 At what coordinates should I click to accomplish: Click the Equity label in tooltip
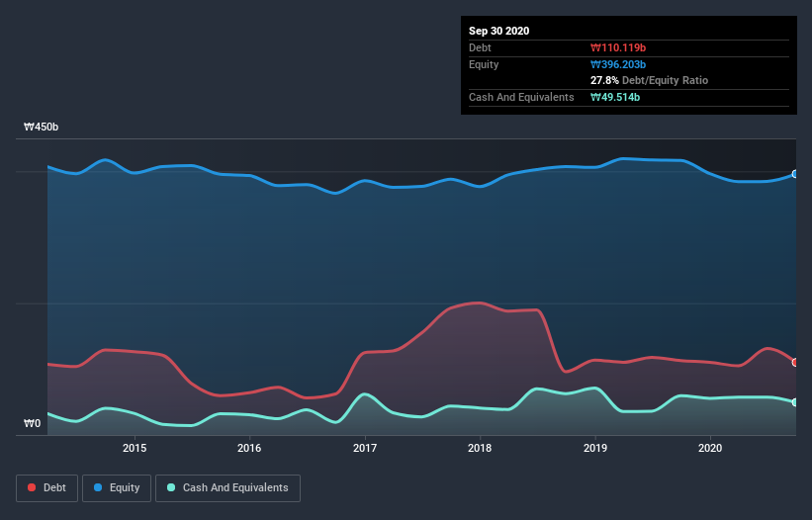click(x=484, y=64)
